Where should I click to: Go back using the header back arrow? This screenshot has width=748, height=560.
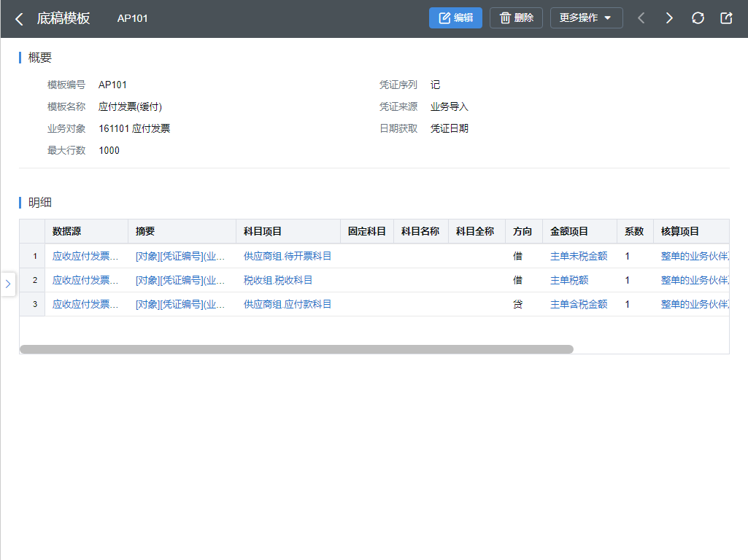(x=19, y=19)
